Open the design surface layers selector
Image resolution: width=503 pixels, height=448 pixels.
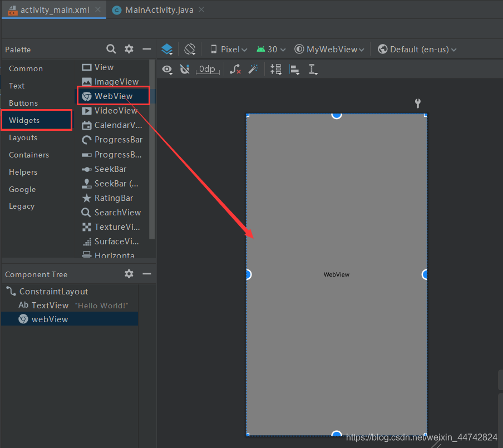167,50
